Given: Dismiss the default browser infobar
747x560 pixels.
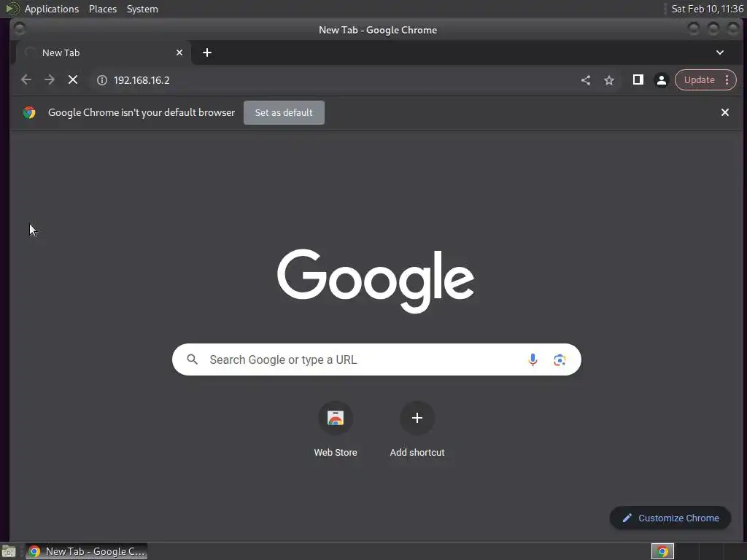Looking at the screenshot, I should [x=724, y=112].
